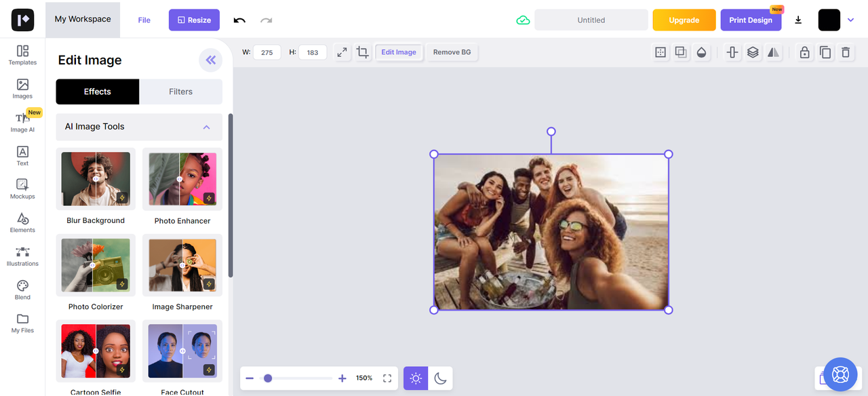Select the Photo Colorizer tool thumbnail
Viewport: 868px width, 396px height.
coord(96,265)
